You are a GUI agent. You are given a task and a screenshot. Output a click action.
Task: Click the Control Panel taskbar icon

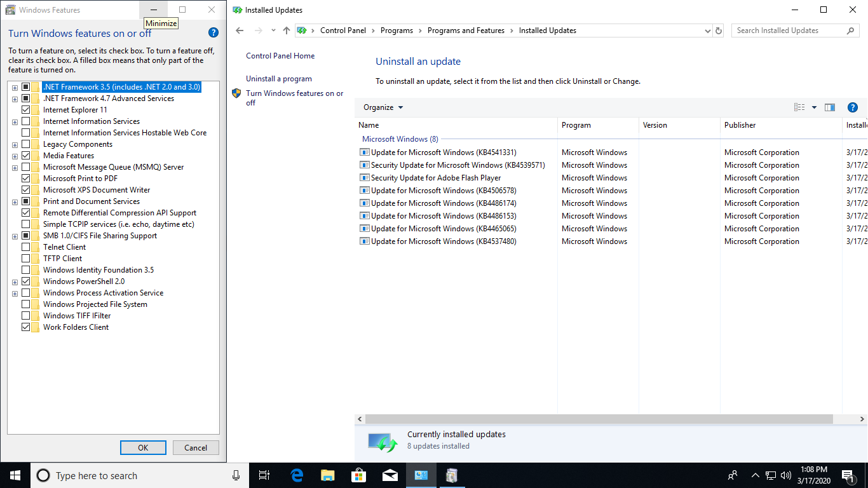pyautogui.click(x=421, y=475)
